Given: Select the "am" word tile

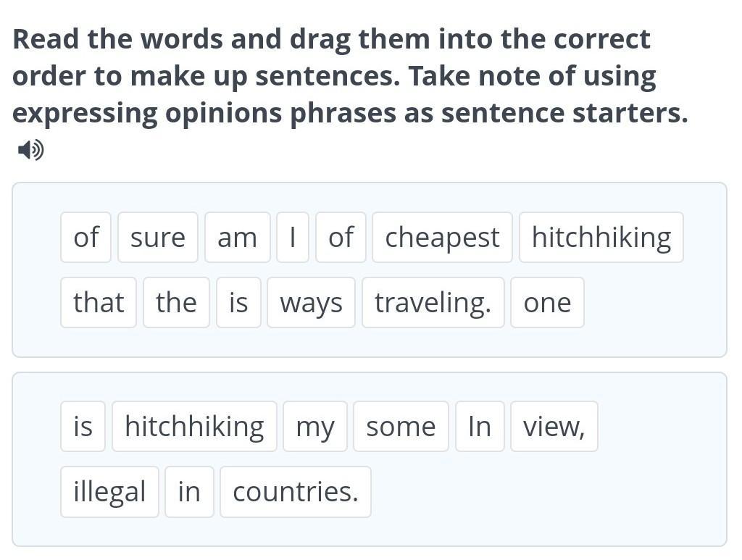Looking at the screenshot, I should click(x=237, y=238).
